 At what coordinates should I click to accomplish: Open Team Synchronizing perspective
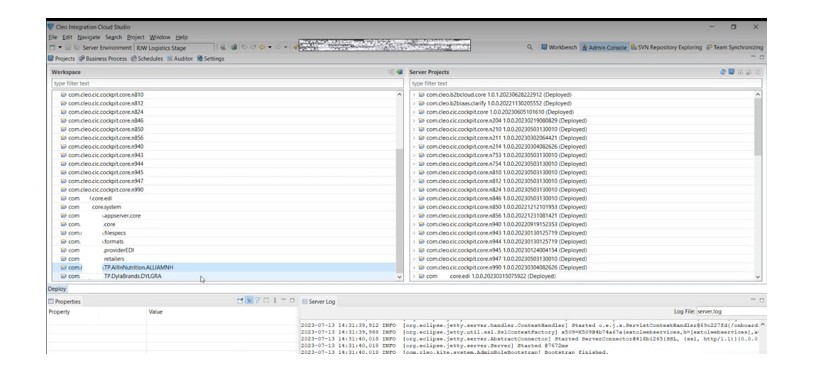734,47
